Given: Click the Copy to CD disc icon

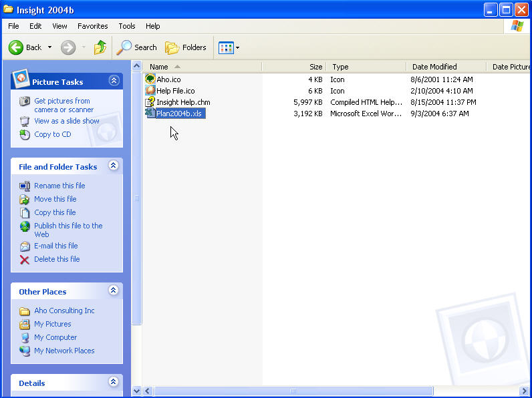Looking at the screenshot, I should coord(25,135).
